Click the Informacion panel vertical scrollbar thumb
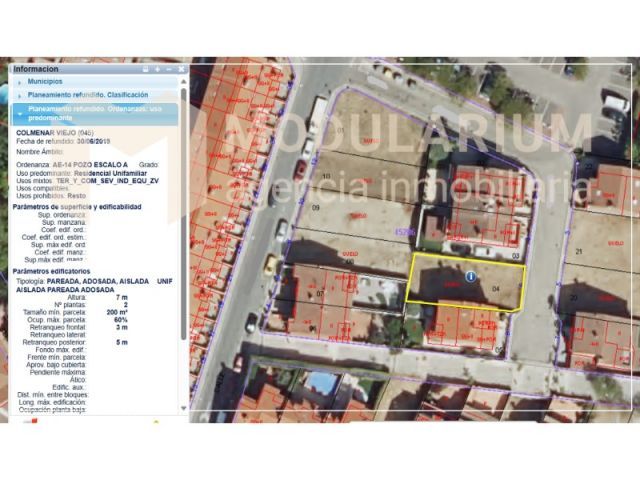This screenshot has height=480, width=640. coord(184,214)
